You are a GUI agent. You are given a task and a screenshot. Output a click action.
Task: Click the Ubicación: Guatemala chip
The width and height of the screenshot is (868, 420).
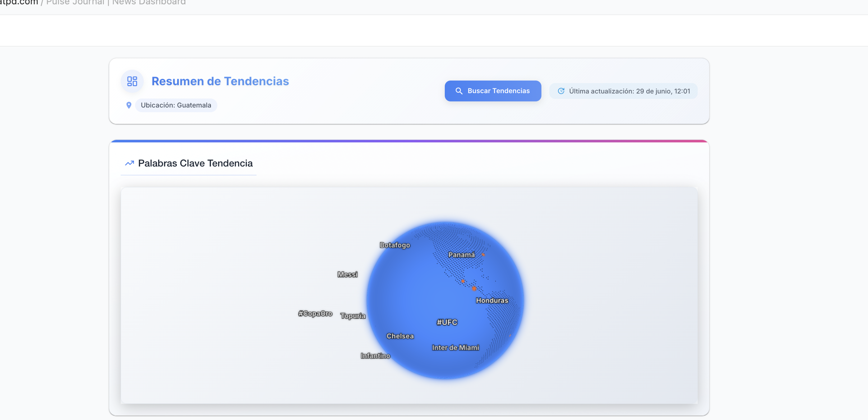[176, 105]
